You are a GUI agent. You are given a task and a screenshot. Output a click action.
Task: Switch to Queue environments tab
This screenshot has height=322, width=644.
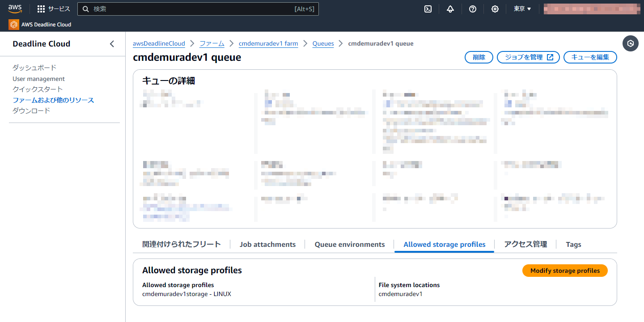(350, 244)
